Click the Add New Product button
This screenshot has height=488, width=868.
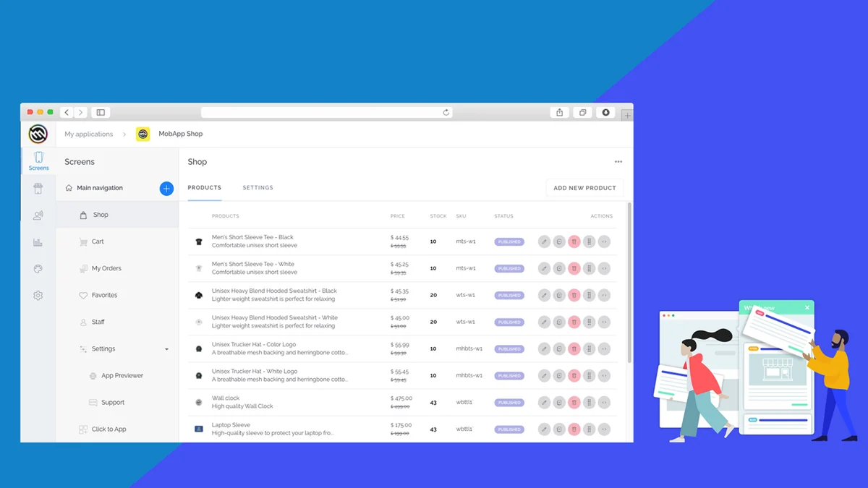(584, 187)
